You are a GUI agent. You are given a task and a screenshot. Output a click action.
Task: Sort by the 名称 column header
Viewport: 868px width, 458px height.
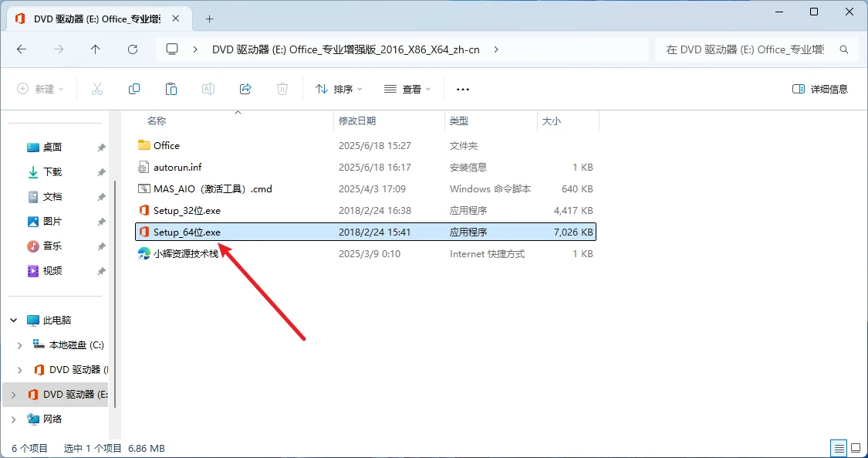(x=157, y=120)
